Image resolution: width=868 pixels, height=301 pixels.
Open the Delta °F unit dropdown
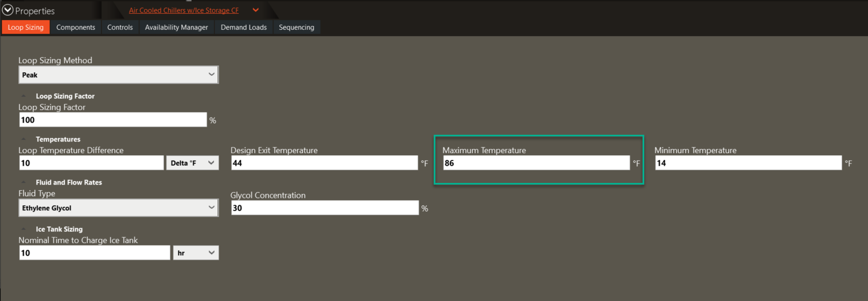coord(192,163)
